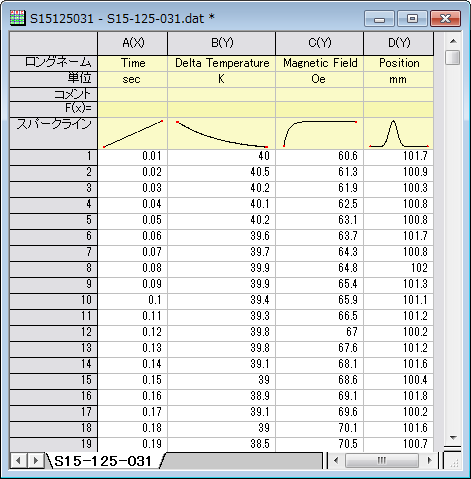Click the next sheet tab arrow
Screen dimensions: 471x479
(36, 461)
